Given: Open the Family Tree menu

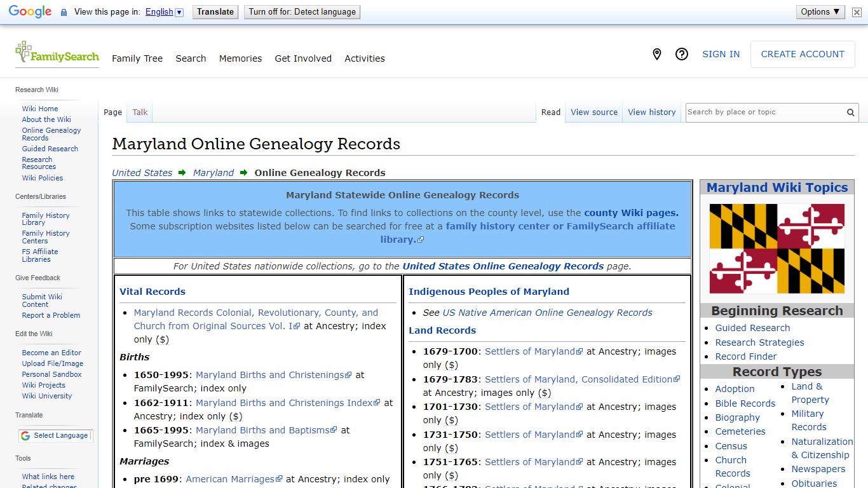Looking at the screenshot, I should click(x=137, y=58).
